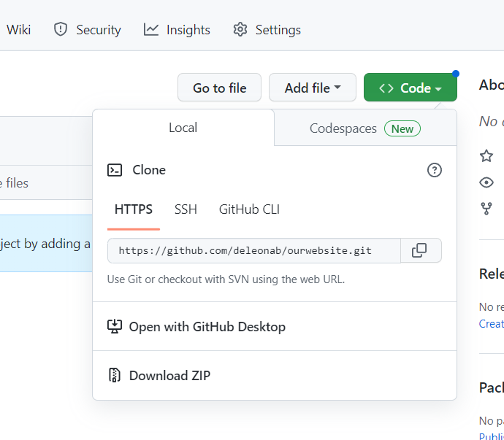The height and width of the screenshot is (440, 504).
Task: Open the Security tab
Action: 87,30
